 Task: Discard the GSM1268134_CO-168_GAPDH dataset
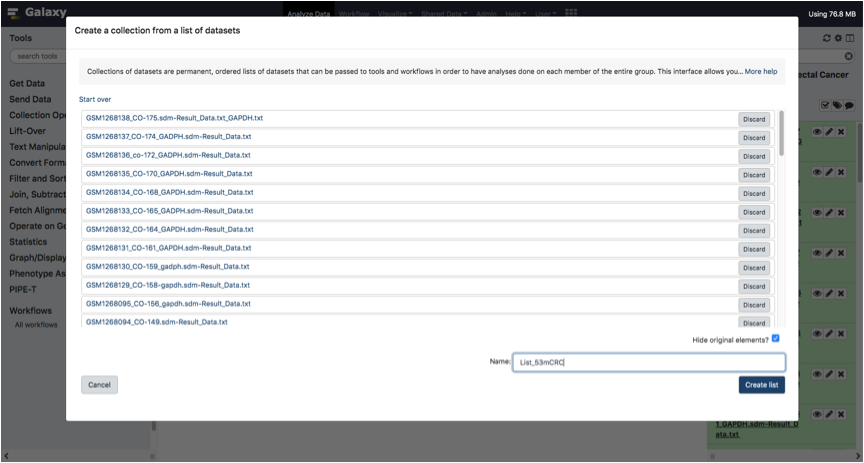click(x=754, y=193)
